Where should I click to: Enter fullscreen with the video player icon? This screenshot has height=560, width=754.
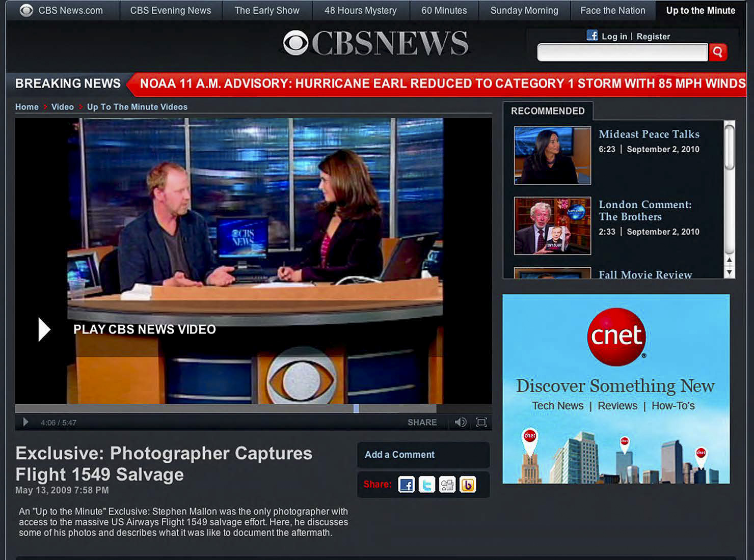pos(481,422)
